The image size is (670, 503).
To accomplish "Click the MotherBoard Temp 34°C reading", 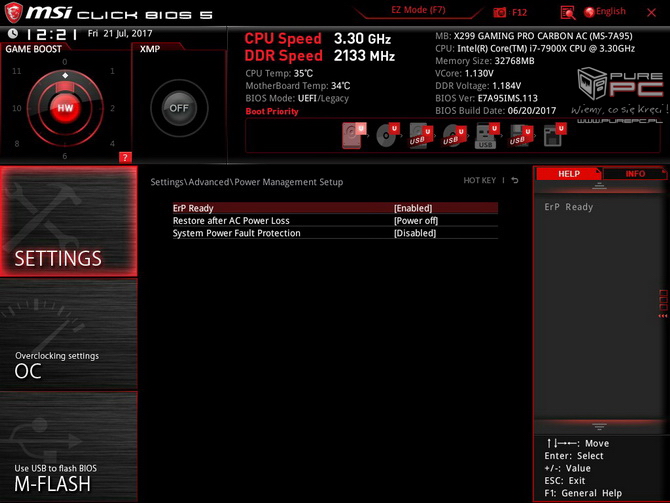I will [297, 85].
